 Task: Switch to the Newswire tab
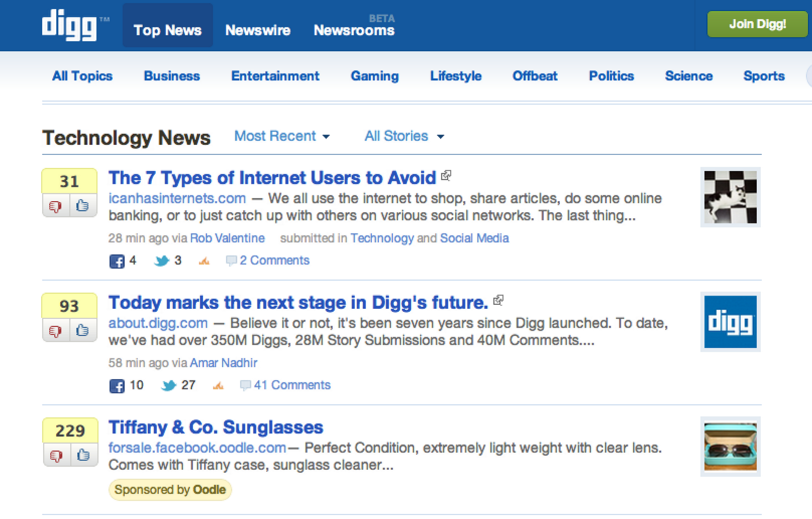tap(258, 30)
